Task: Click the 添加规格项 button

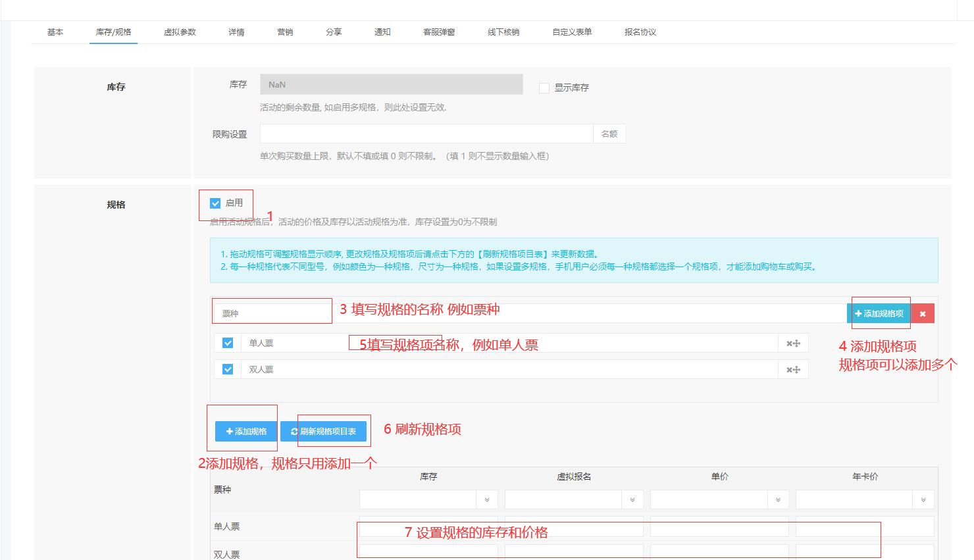Action: 879,314
